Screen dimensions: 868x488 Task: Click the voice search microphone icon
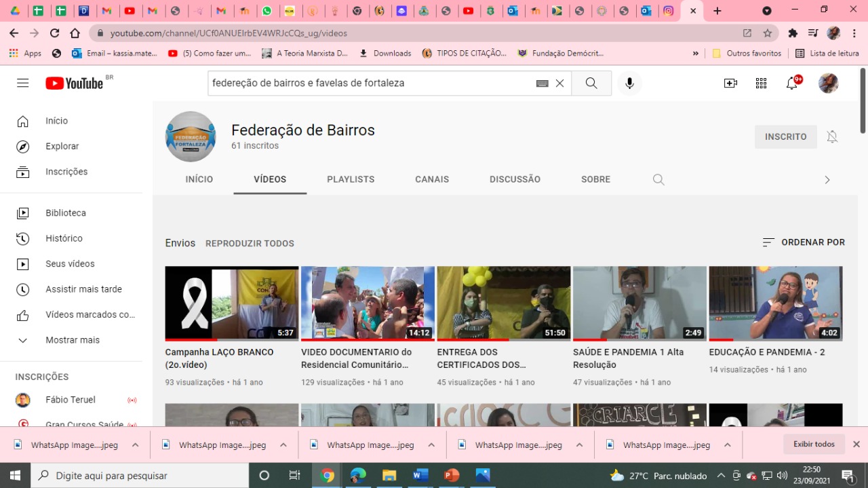(629, 83)
